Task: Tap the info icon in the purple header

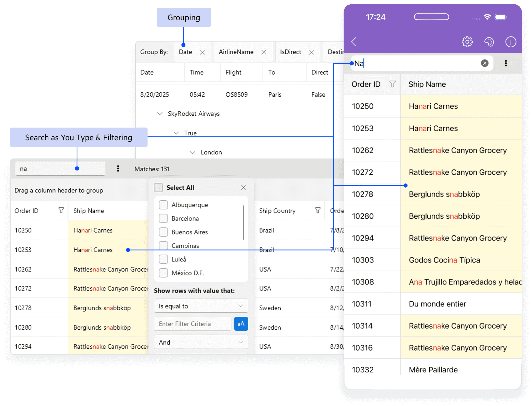Action: click(511, 42)
